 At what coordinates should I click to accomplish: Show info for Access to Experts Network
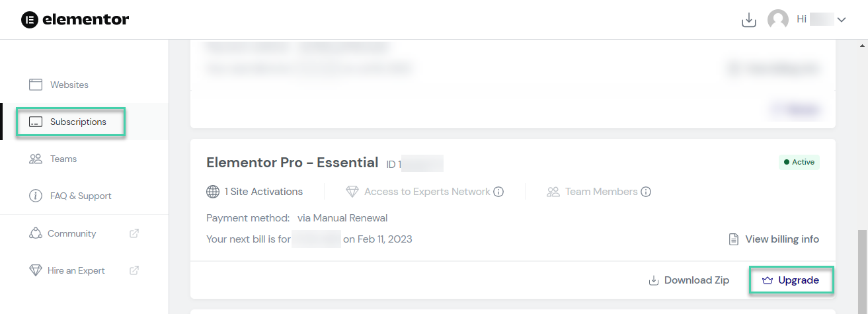click(x=498, y=192)
